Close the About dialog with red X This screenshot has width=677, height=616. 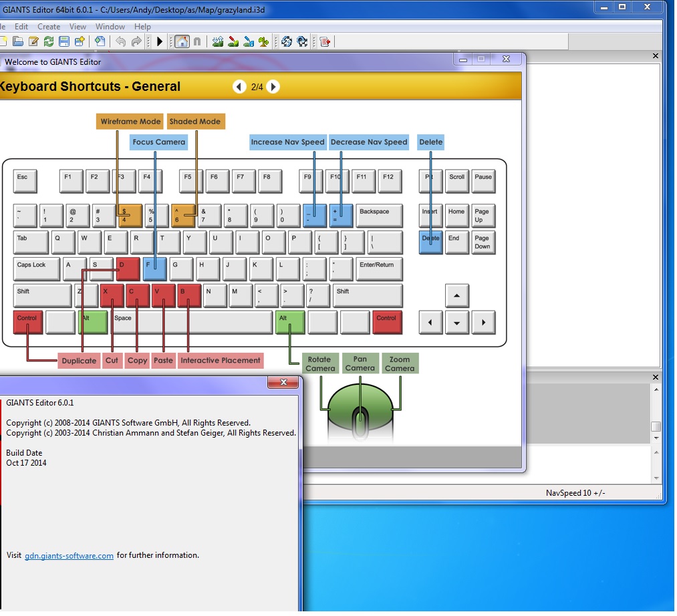coord(283,382)
